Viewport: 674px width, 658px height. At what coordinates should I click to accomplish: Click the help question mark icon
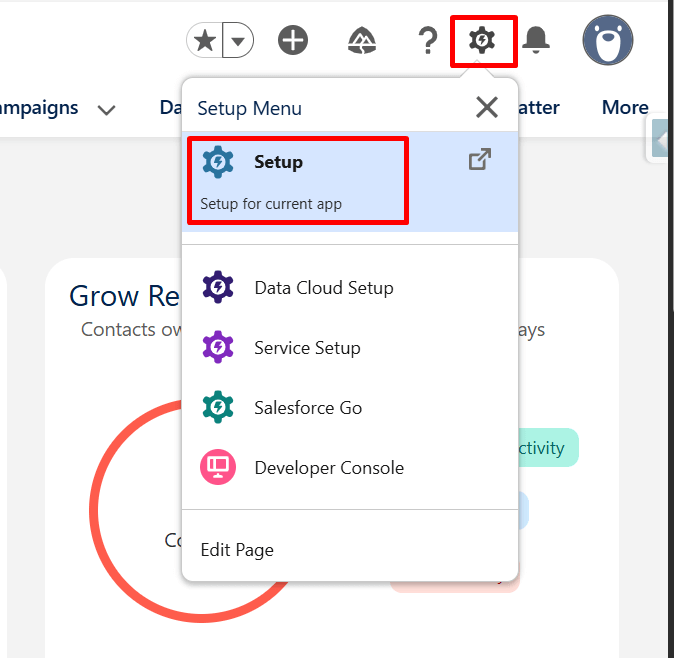tap(427, 41)
